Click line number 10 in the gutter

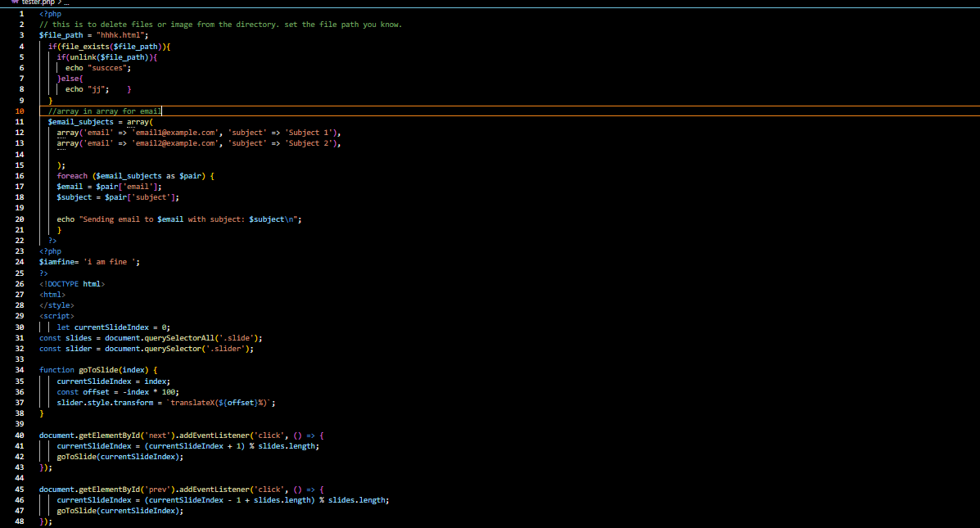(x=21, y=111)
